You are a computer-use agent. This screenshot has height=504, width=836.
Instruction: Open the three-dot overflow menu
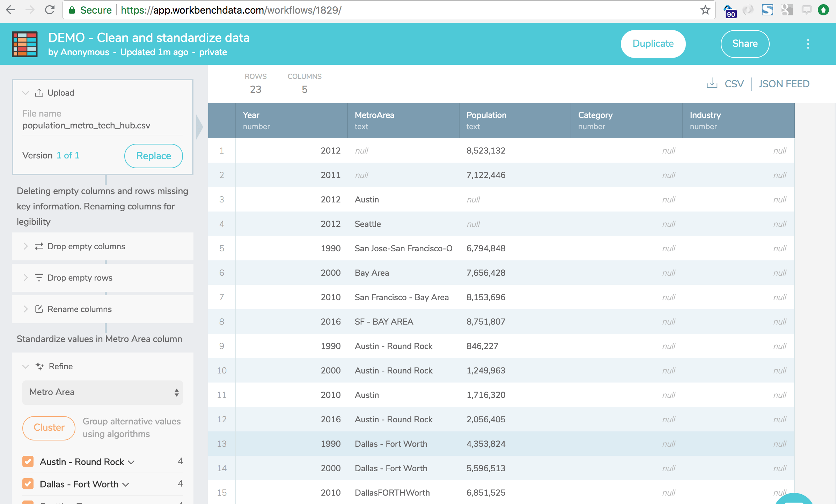808,44
